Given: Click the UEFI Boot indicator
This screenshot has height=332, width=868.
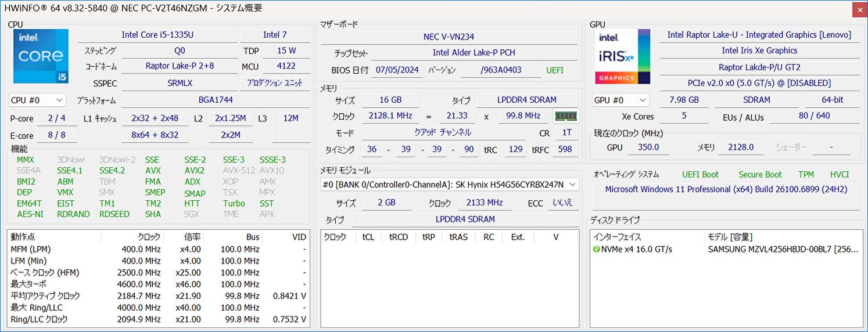Looking at the screenshot, I should (x=700, y=175).
